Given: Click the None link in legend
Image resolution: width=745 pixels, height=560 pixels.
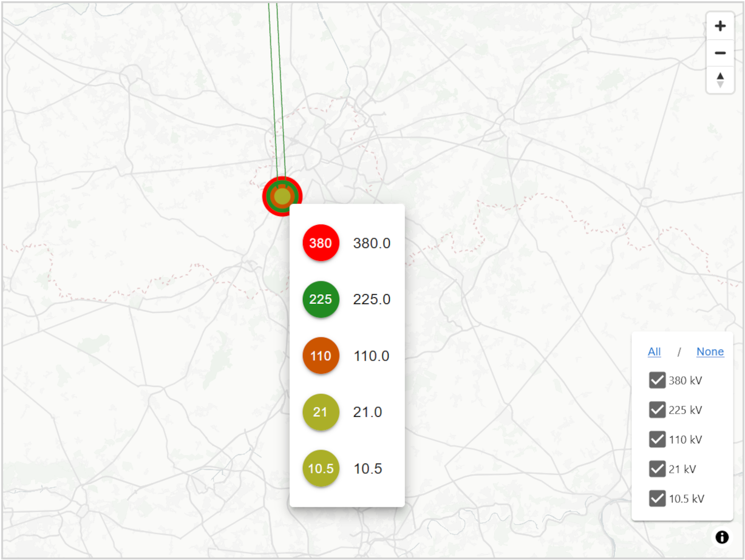Looking at the screenshot, I should pos(710,352).
